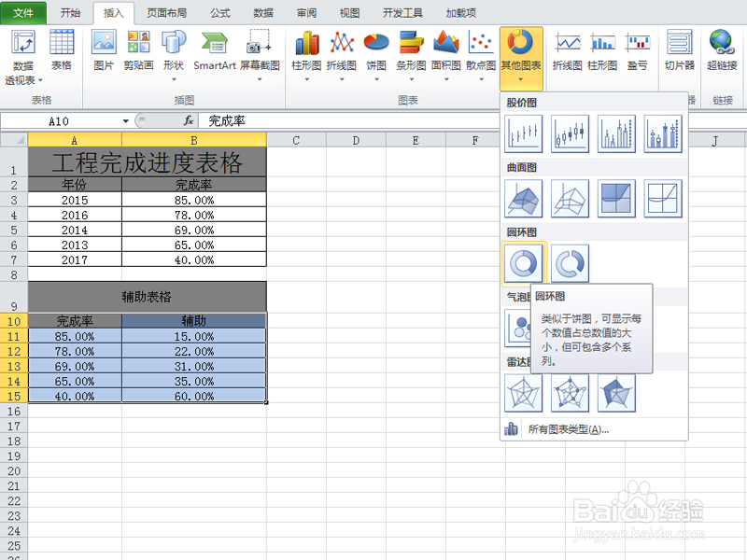747x560 pixels.
Task: Switch to Developer (开发工具) tab
Action: pos(402,13)
